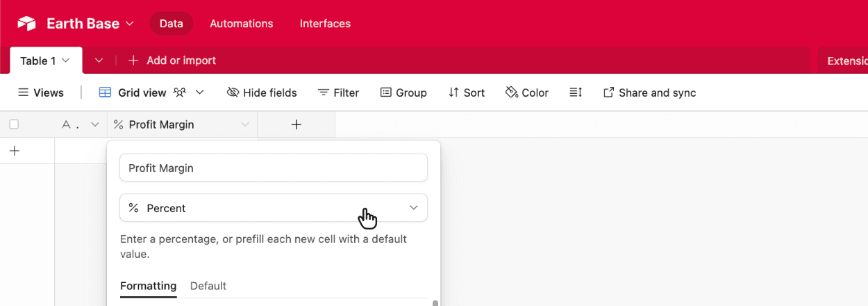Open the Filter menu
Screen dimensions: 868x306
coord(338,92)
